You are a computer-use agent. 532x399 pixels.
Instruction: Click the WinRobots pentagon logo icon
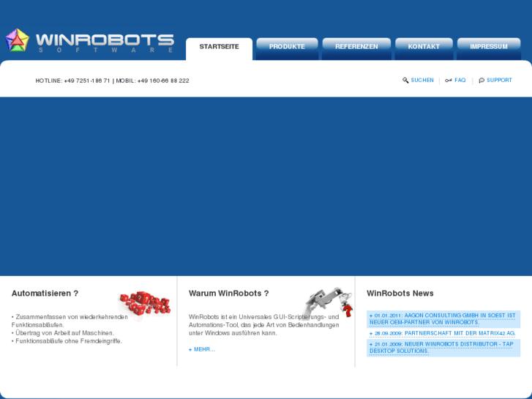click(x=17, y=40)
